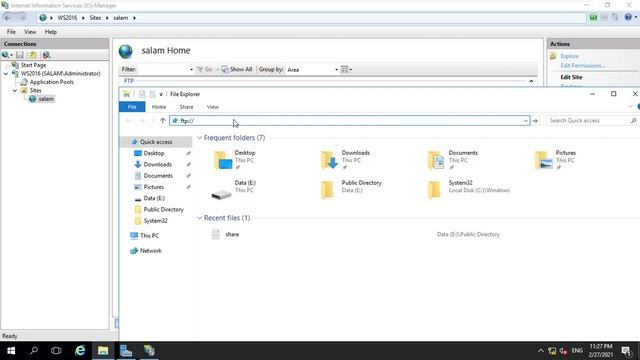Click the IIS Manager taskbar icon
Image resolution: width=640 pixels, height=360 pixels.
[149, 351]
